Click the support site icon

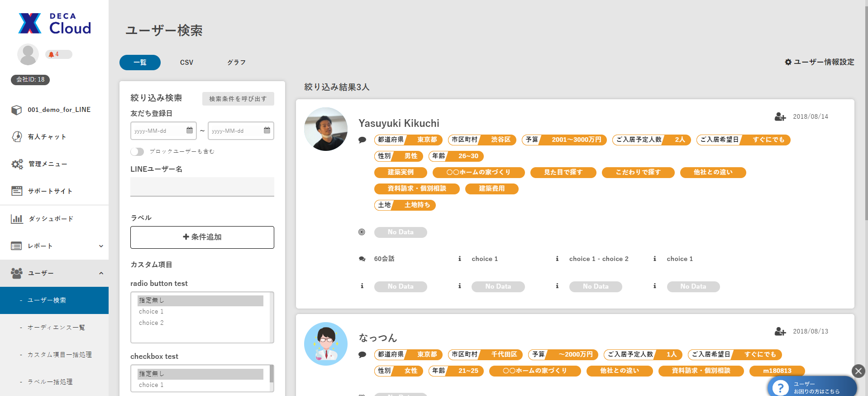[17, 191]
